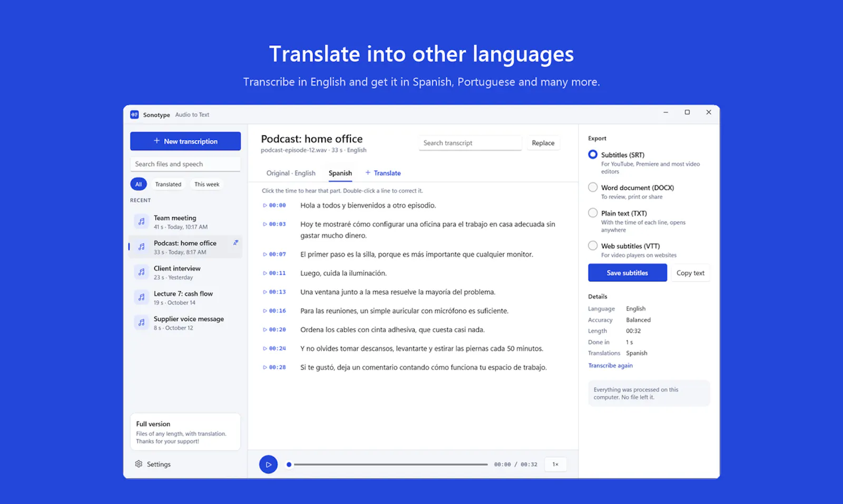
Task: Add a translation with the Translate tab
Action: [383, 173]
